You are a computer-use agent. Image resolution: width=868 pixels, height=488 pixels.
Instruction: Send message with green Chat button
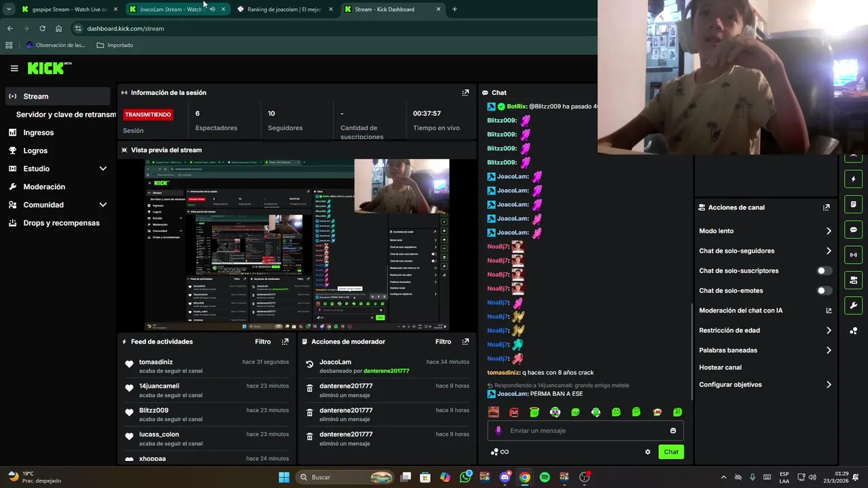tap(671, 452)
